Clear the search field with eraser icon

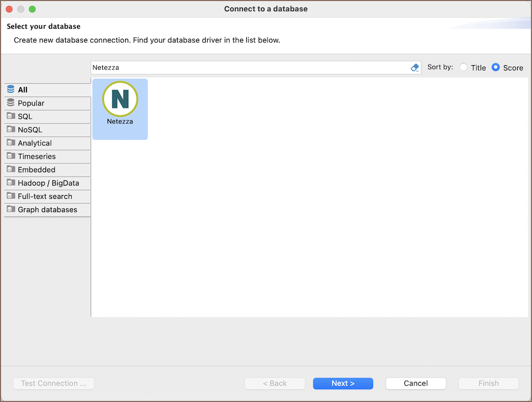pyautogui.click(x=415, y=68)
